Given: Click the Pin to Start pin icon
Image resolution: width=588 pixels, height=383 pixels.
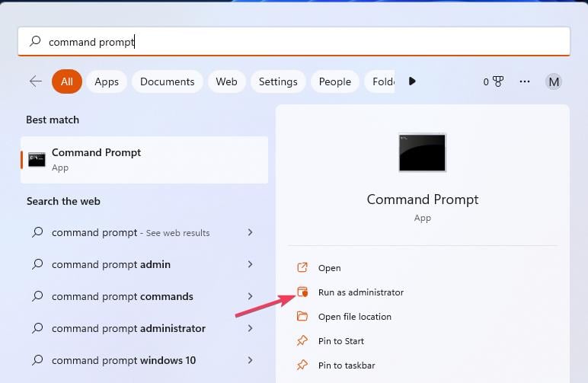Looking at the screenshot, I should pos(302,340).
